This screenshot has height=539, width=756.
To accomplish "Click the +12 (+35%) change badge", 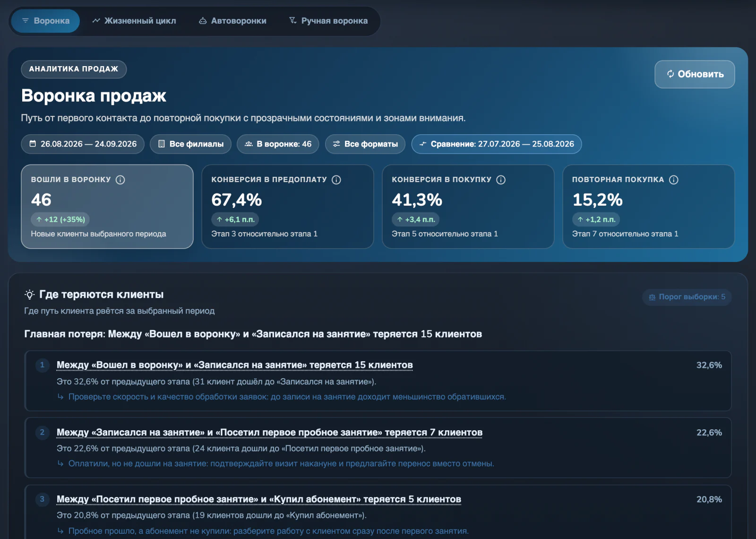I will click(x=60, y=219).
